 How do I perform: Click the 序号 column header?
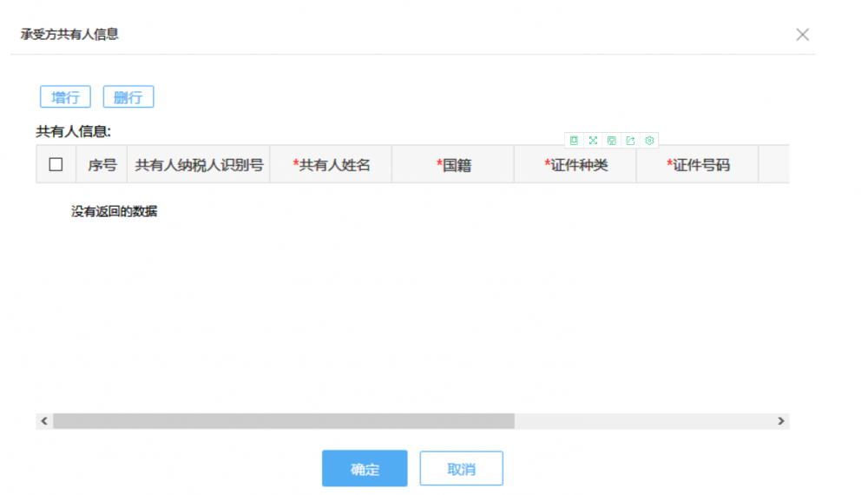102,165
